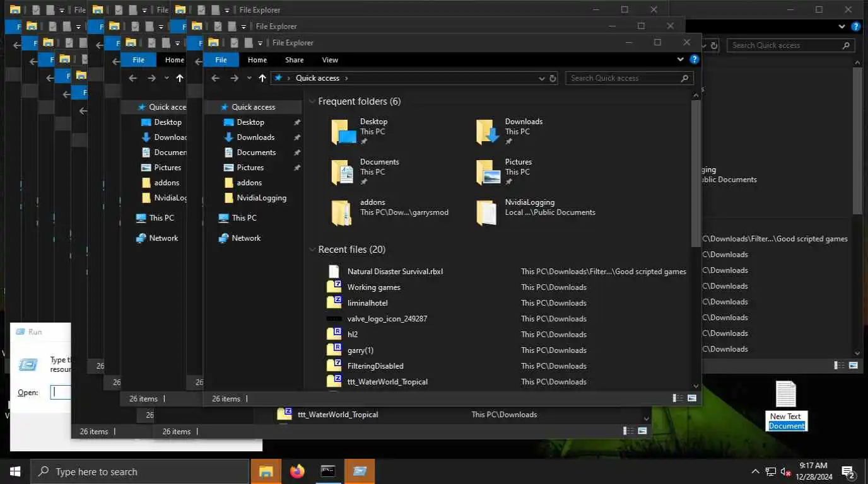Switch the frontmost window to the large icons view toggle

(x=692, y=398)
